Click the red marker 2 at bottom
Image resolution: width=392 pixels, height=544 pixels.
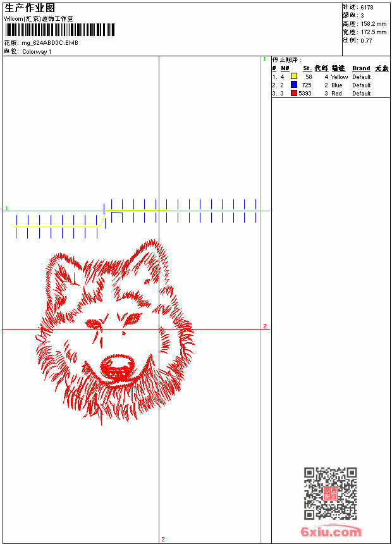[x=163, y=539]
